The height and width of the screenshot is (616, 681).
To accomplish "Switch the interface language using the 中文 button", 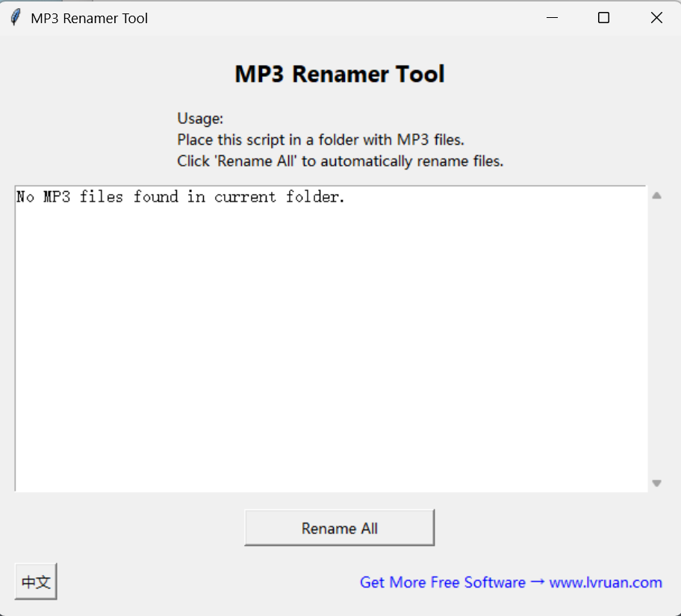I will pyautogui.click(x=35, y=582).
